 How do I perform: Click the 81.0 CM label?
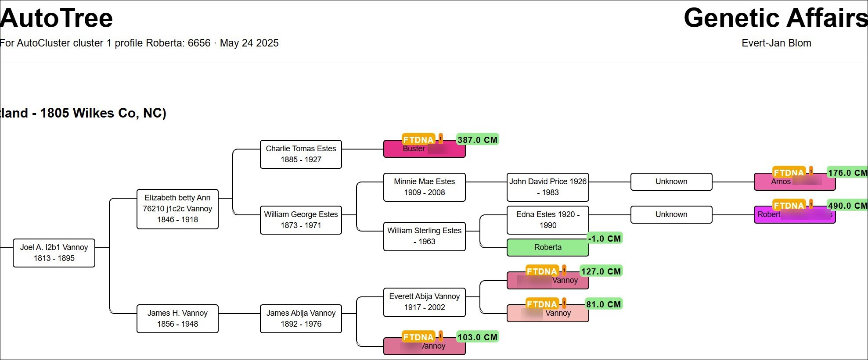pos(604,304)
